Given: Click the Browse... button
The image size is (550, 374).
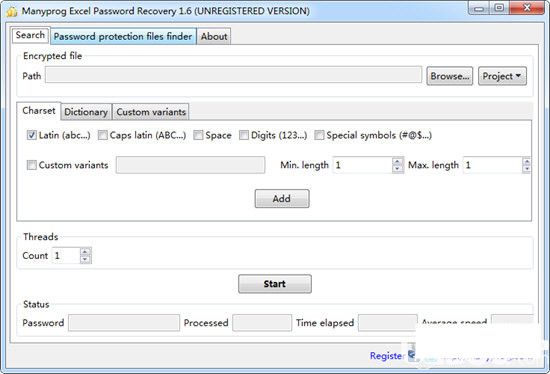Looking at the screenshot, I should (450, 76).
